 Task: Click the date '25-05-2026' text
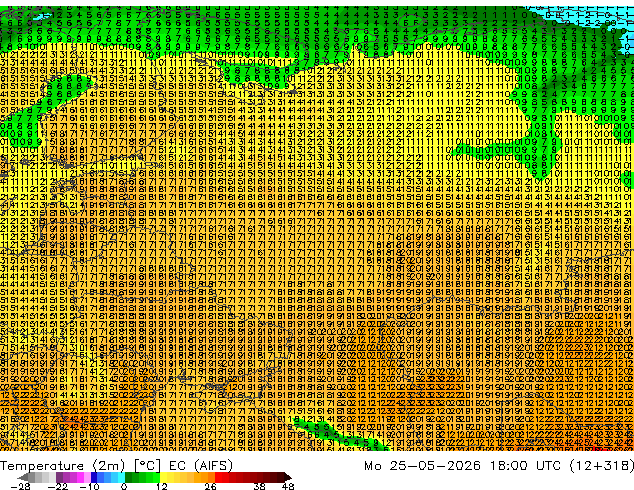tap(435, 466)
